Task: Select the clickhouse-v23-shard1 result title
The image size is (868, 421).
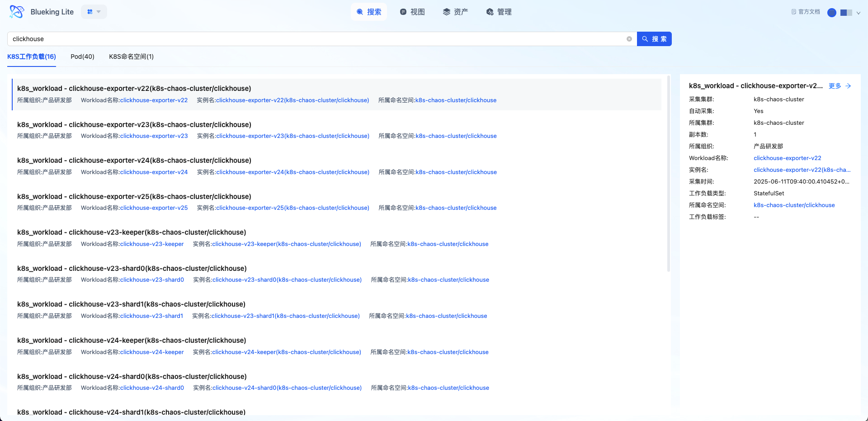Action: (131, 304)
